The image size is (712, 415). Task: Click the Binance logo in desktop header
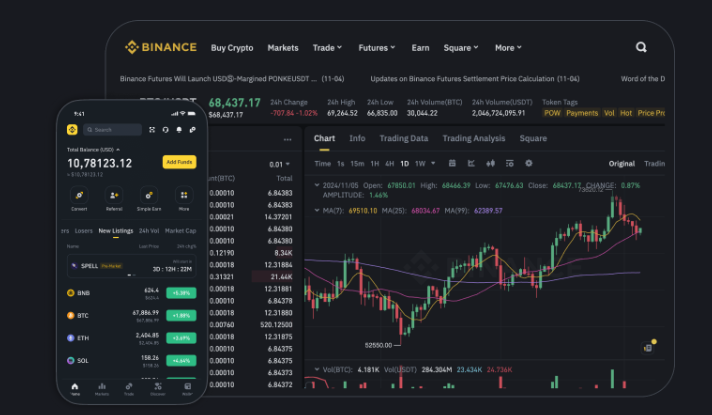point(161,47)
